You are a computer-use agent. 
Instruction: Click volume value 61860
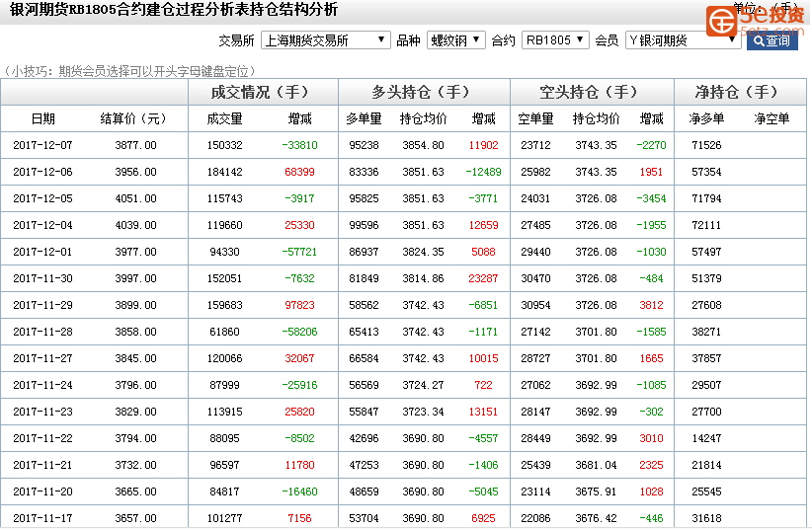point(225,332)
